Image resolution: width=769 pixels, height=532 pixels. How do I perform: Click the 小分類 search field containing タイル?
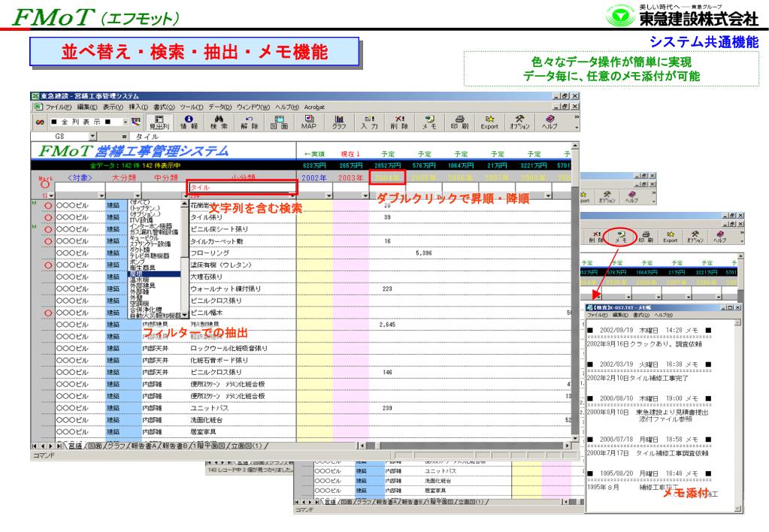243,187
